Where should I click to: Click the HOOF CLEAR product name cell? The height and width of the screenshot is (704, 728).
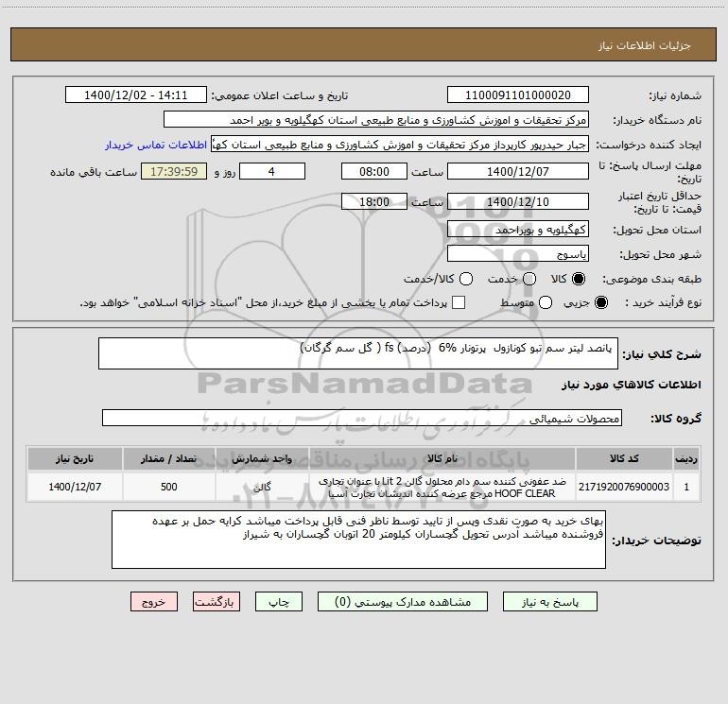442,487
